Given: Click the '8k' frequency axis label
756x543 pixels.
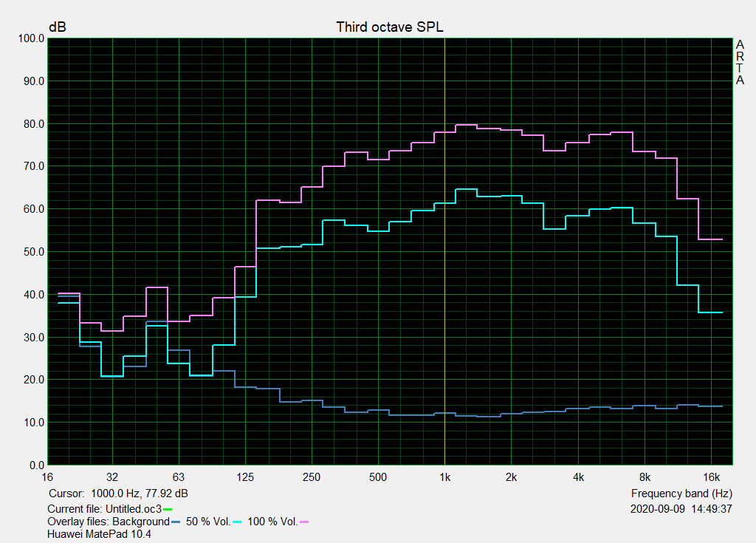Looking at the screenshot, I should pos(645,477).
